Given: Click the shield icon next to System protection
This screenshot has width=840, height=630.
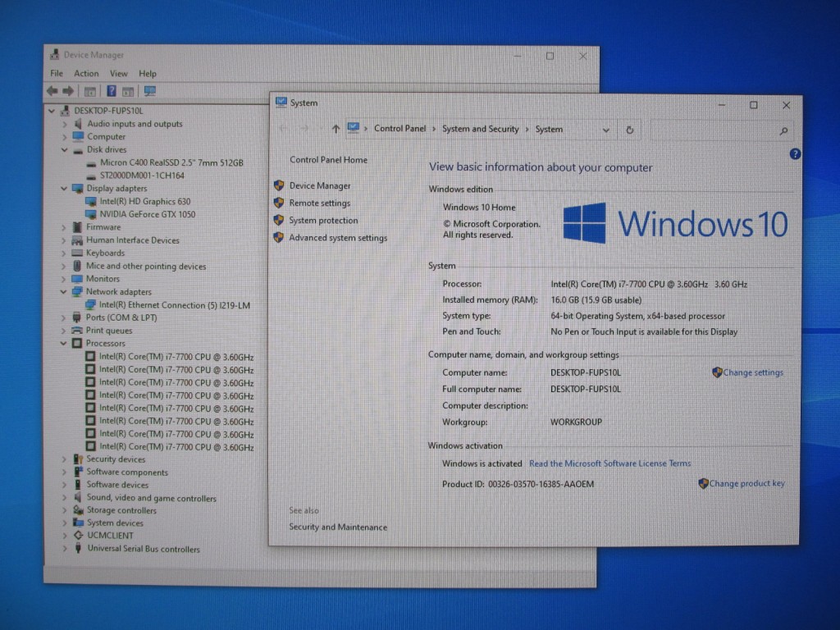Looking at the screenshot, I should (279, 220).
